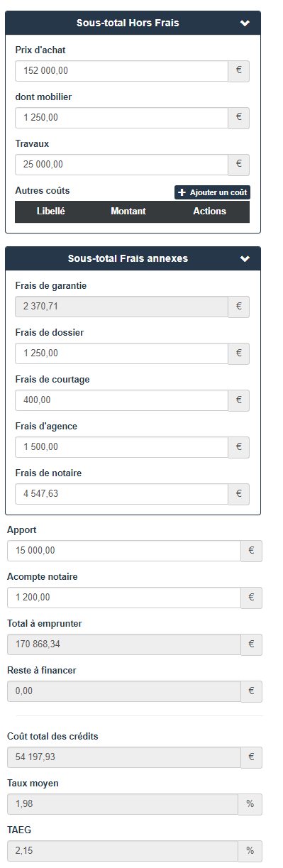Click the Actions column header

coord(210,211)
